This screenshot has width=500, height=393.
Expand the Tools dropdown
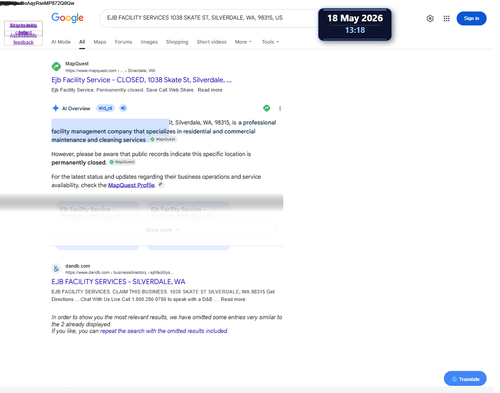tap(270, 42)
